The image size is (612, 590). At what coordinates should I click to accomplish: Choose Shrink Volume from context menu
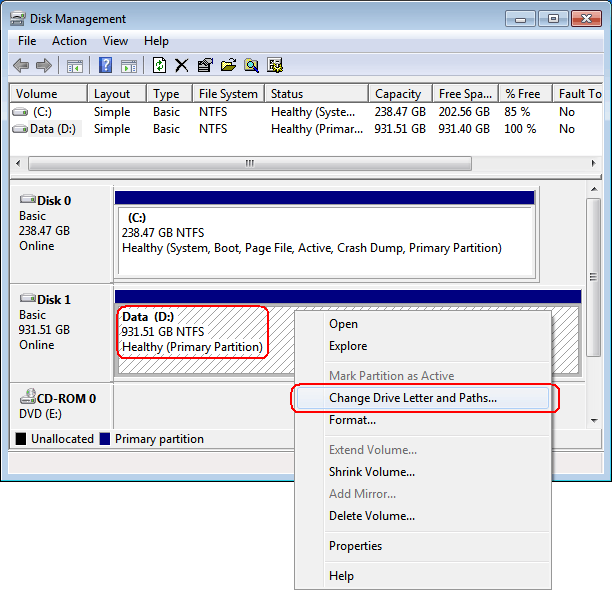coord(372,472)
